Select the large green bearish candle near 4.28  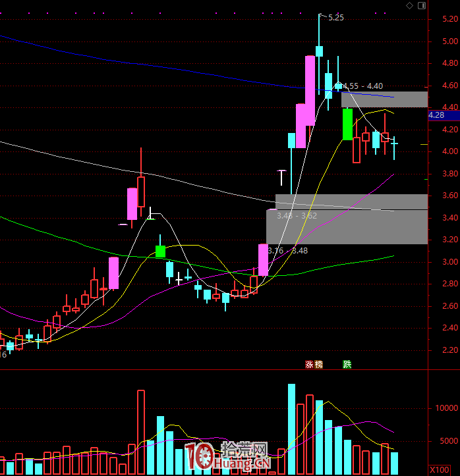[x=347, y=124]
